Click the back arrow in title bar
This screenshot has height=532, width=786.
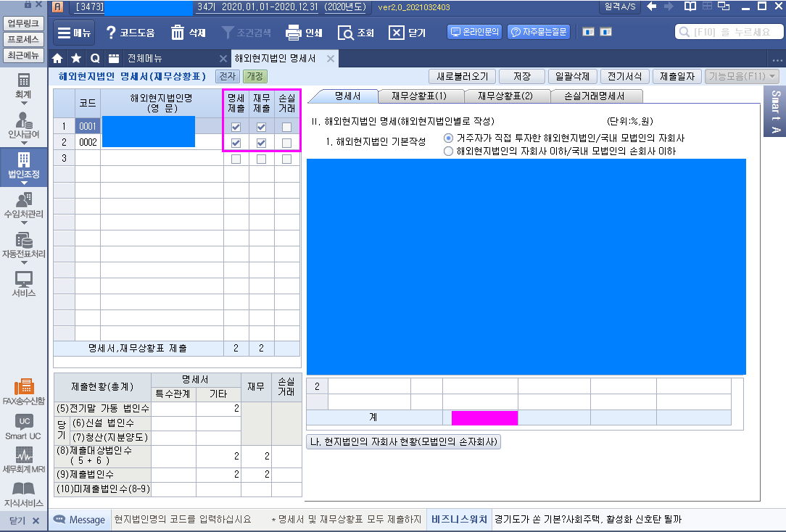click(652, 7)
